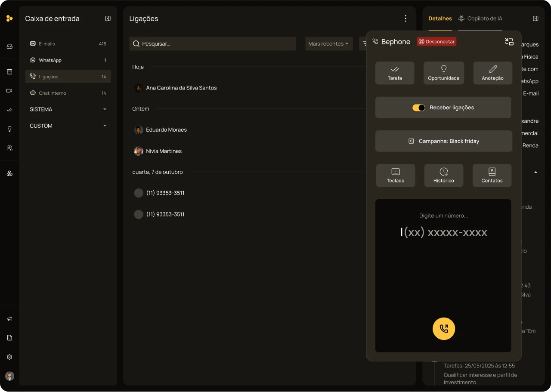Create a new Tarefa from Bephone

(x=394, y=73)
